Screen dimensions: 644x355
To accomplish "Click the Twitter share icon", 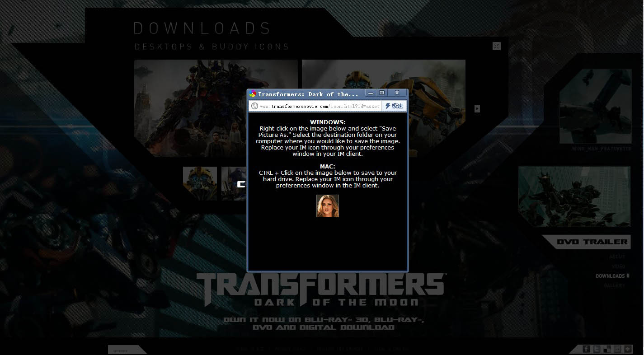I will tap(597, 349).
